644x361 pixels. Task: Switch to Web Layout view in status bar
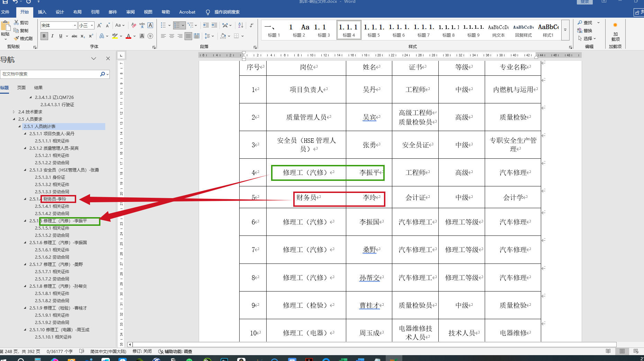click(636, 351)
